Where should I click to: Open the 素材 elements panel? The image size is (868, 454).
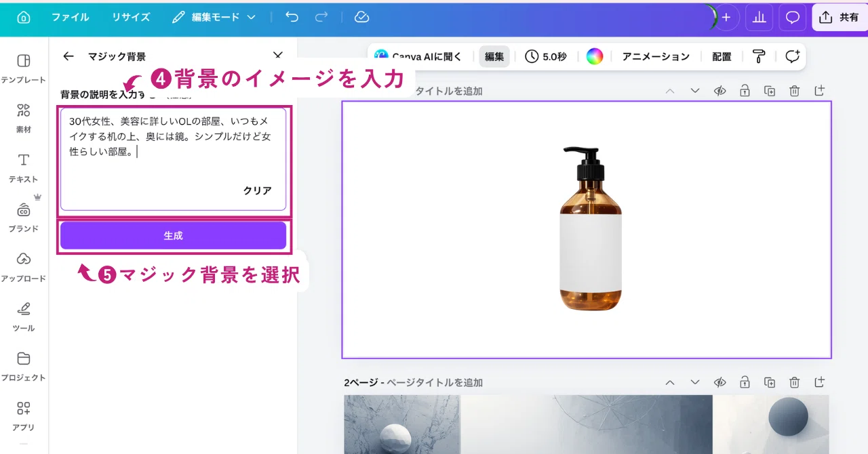click(x=24, y=117)
